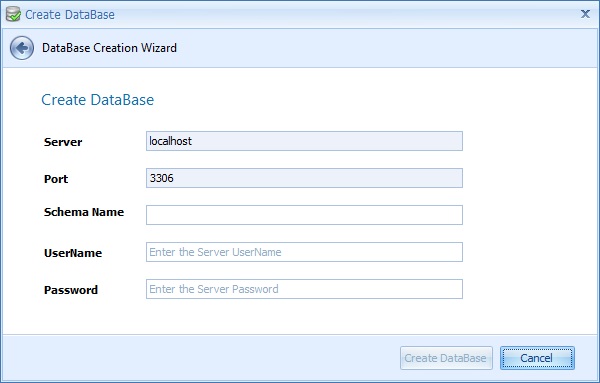The image size is (600, 383).
Task: Activate the Server UserName input box
Action: coord(304,252)
